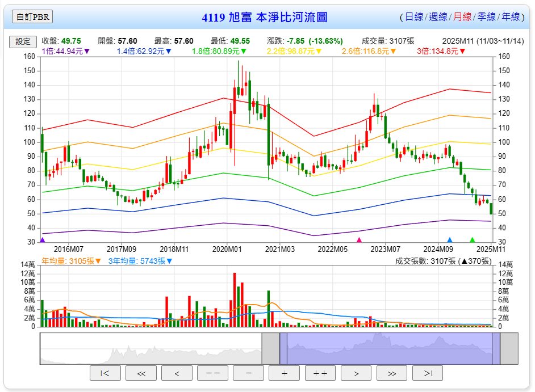535x392 pixels.
Task: Click the fast forward '>>' button
Action: pyautogui.click(x=391, y=373)
